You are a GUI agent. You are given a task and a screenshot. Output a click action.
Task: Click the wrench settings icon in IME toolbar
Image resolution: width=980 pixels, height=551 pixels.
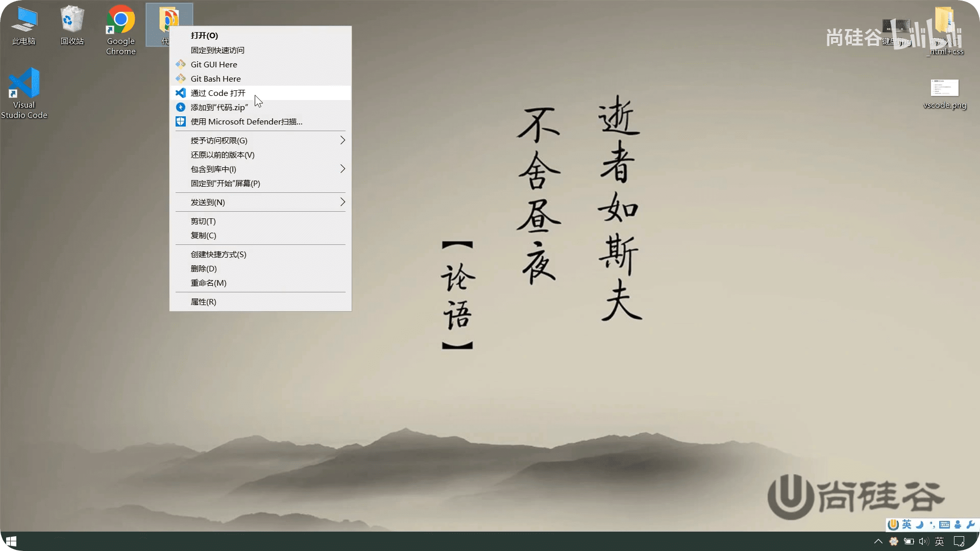click(970, 524)
